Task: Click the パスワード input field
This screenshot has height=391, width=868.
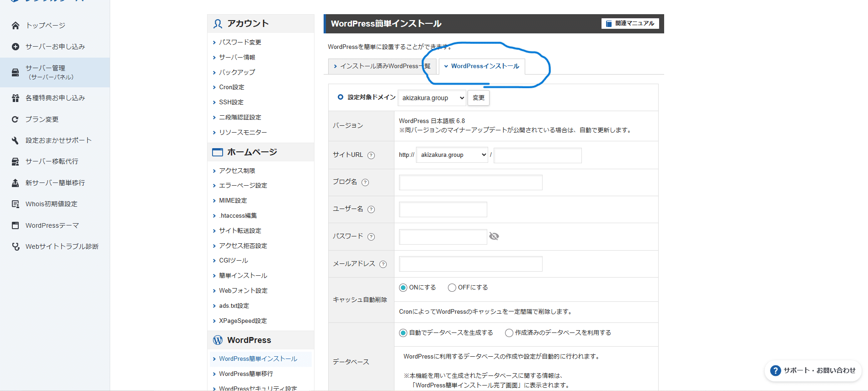Action: [443, 237]
